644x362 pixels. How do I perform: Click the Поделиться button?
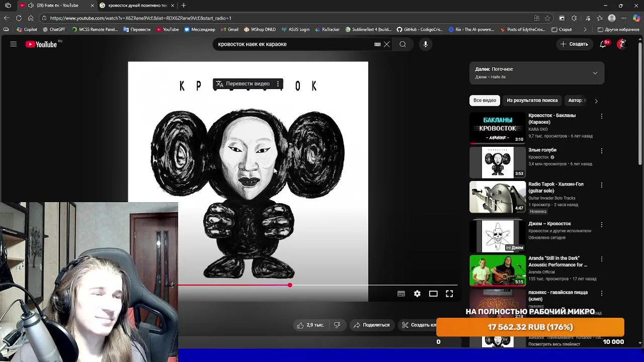(x=371, y=325)
